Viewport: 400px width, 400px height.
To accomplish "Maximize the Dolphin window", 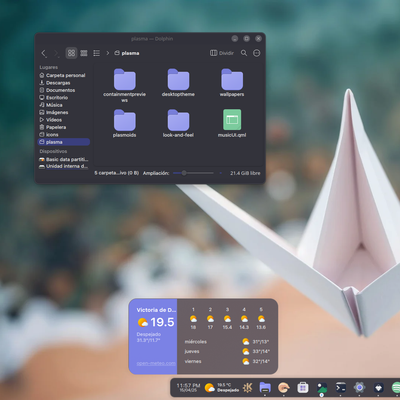I will click(x=247, y=39).
